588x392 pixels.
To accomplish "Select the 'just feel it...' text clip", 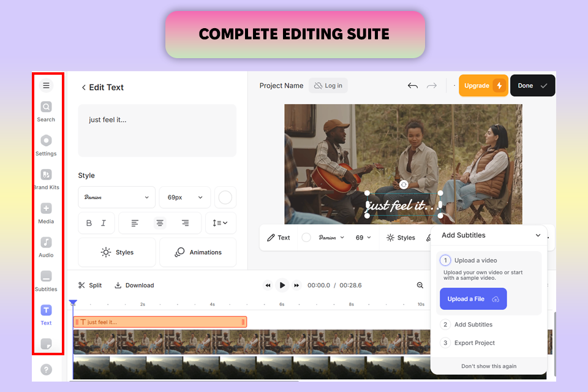I will 160,322.
